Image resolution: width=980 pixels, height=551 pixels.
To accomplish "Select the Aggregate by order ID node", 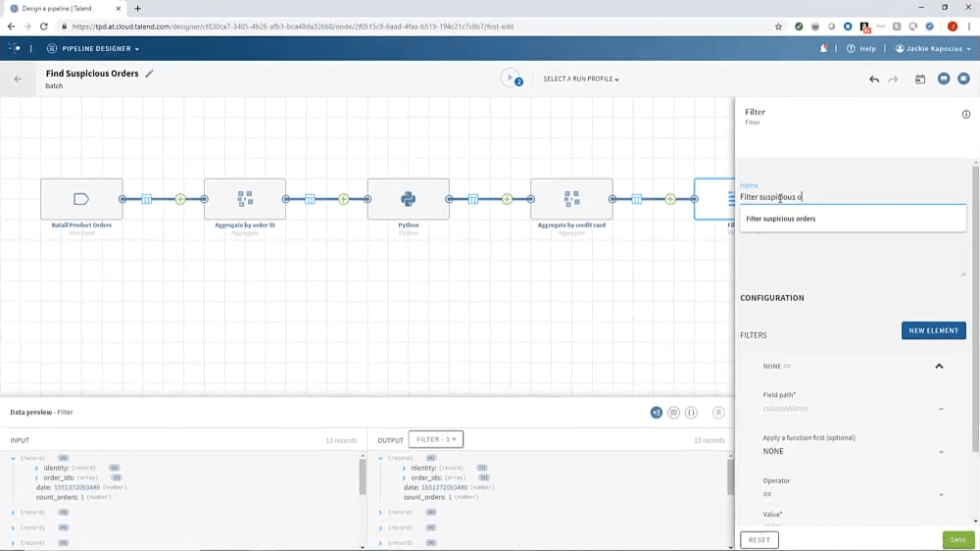I will pyautogui.click(x=245, y=199).
